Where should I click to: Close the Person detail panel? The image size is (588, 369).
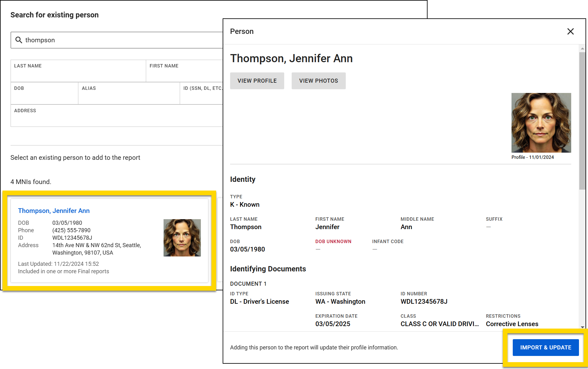[571, 31]
